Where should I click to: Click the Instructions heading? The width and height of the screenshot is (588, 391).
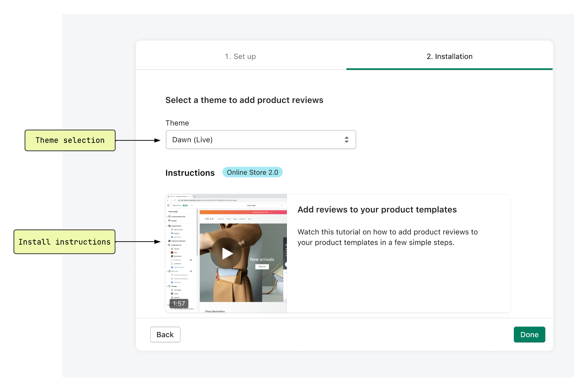[190, 173]
